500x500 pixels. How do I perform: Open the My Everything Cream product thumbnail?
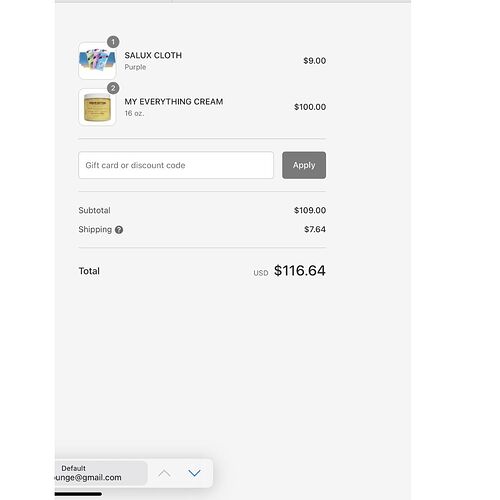click(x=97, y=107)
